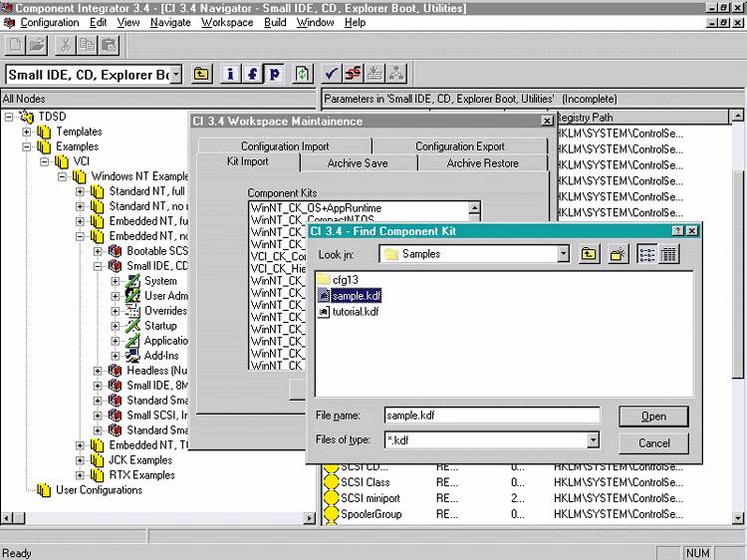This screenshot has width=747, height=560.
Task: Click the help question mark in Find dialog
Action: [677, 230]
